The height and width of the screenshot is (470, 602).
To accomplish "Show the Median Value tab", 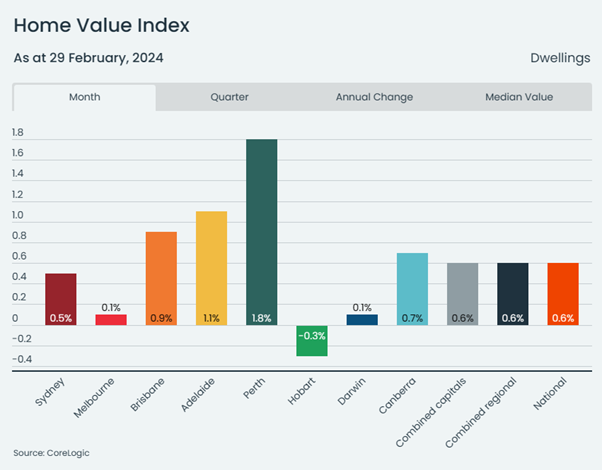I will coord(518,97).
